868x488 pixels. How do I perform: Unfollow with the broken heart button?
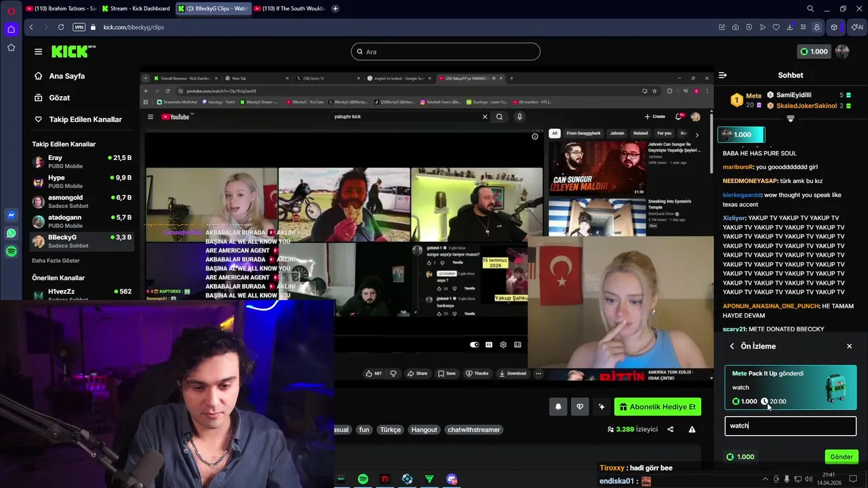pyautogui.click(x=580, y=407)
